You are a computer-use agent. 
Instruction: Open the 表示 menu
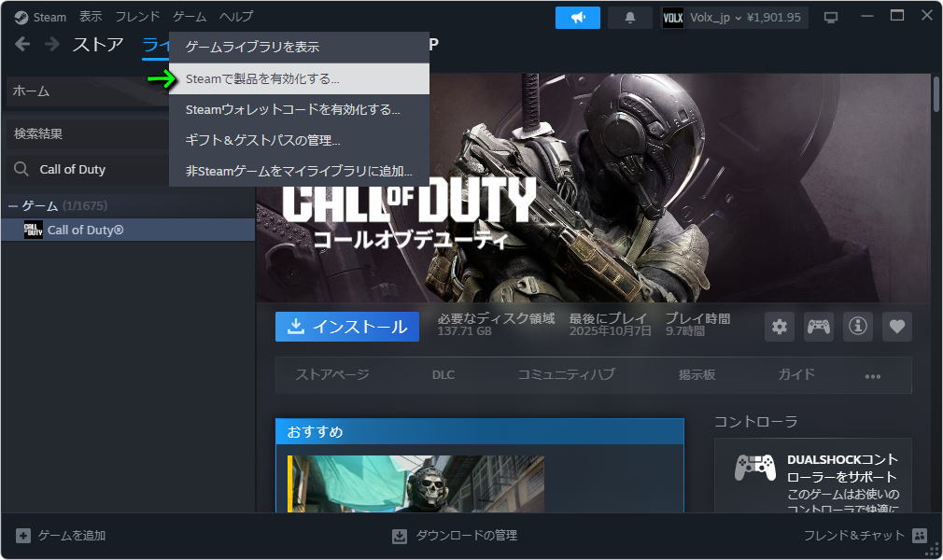coord(91,17)
